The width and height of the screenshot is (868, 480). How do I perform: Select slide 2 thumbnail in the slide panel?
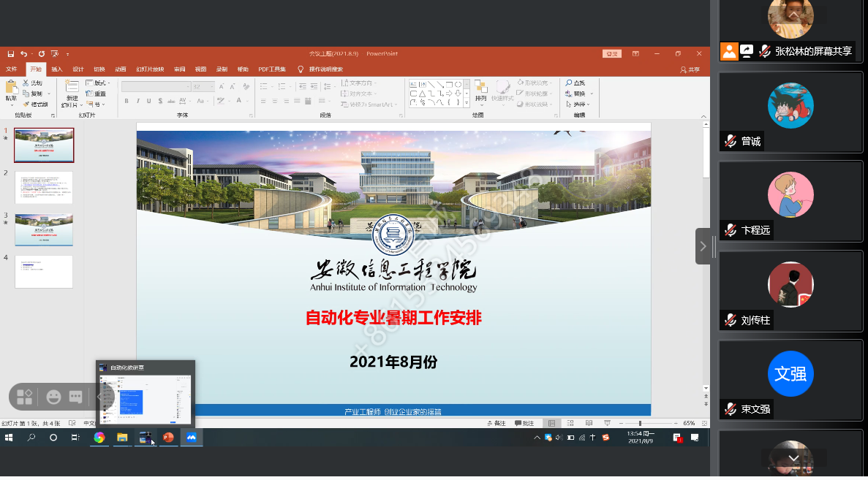coord(44,188)
